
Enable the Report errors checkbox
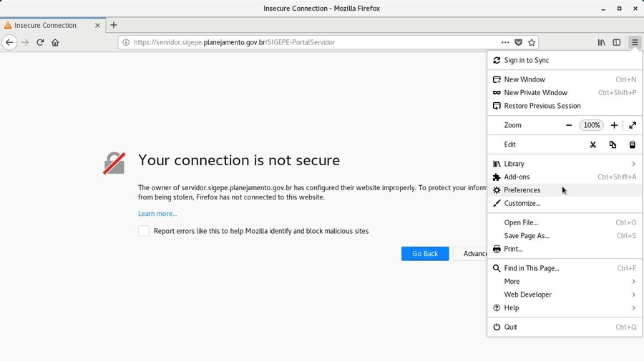click(x=144, y=231)
